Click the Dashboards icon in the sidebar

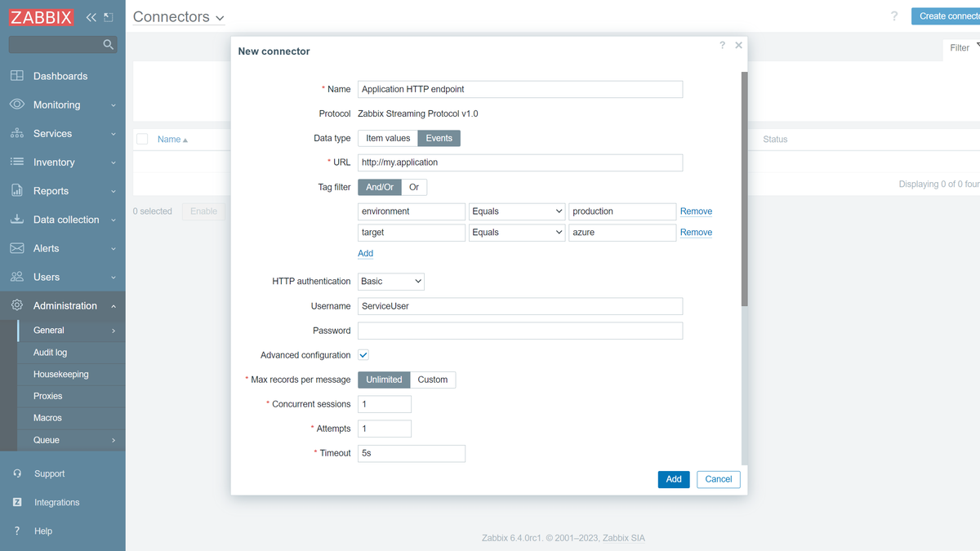[17, 76]
